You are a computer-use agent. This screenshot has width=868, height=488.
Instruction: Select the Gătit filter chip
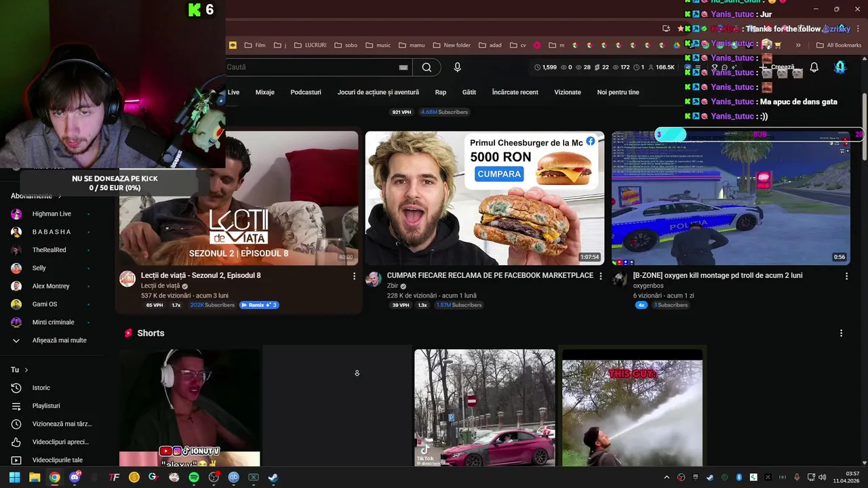469,92
